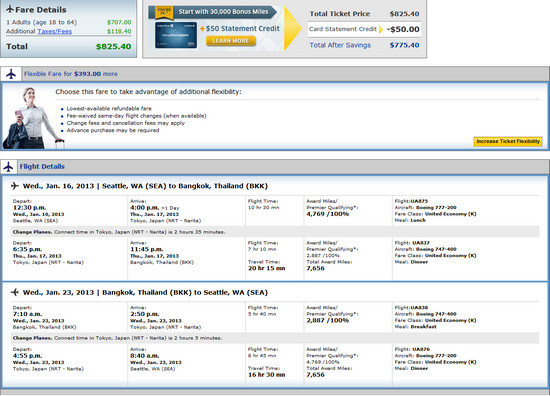
Task: Click the 6:35 p.m. departure time from Tokyo
Action: tap(27, 249)
